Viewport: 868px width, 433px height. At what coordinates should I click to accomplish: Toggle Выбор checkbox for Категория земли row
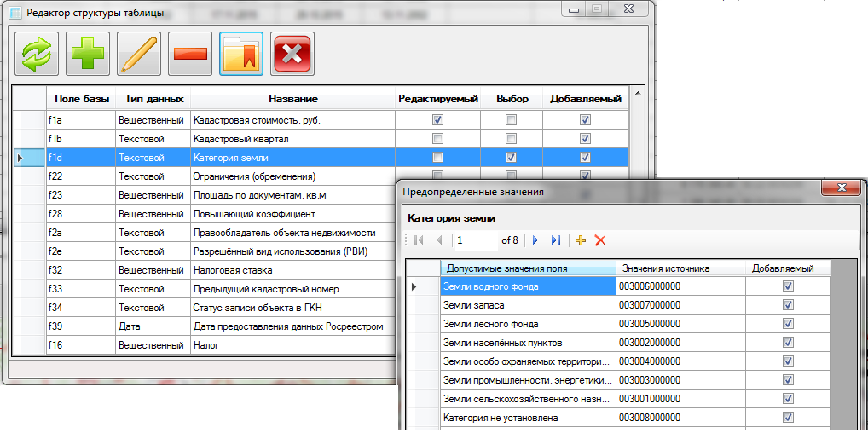pyautogui.click(x=512, y=157)
